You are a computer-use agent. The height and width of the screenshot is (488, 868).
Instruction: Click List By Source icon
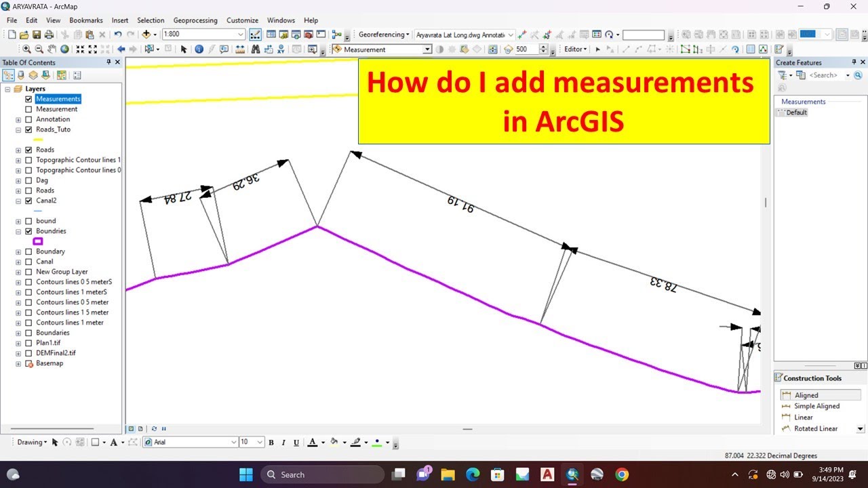pos(21,75)
